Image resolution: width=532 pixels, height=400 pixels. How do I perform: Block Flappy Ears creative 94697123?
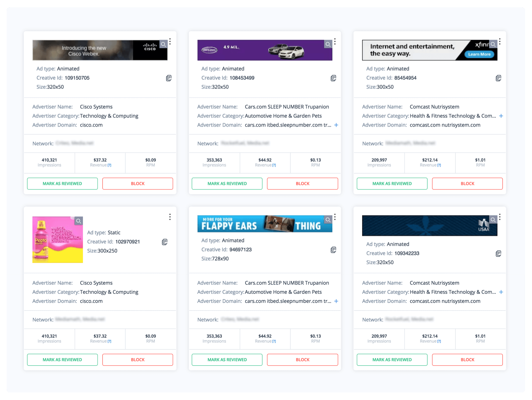303,360
